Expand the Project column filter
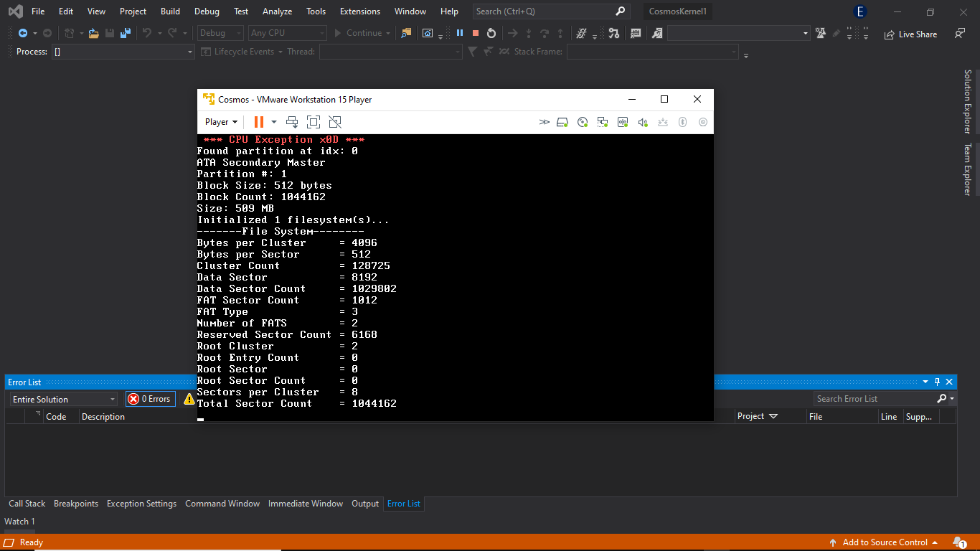980x551 pixels. click(x=773, y=416)
